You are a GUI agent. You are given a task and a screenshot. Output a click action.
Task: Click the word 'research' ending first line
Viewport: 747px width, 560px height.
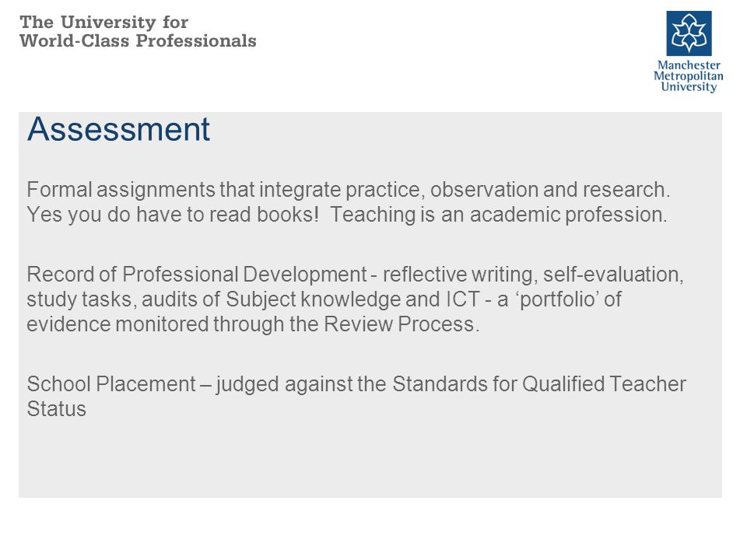(x=626, y=190)
